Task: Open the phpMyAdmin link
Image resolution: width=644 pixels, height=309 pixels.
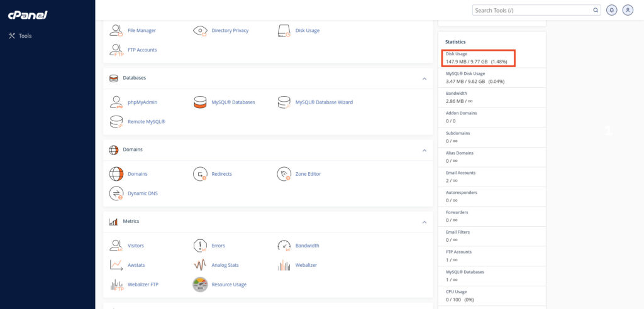Action: [143, 102]
